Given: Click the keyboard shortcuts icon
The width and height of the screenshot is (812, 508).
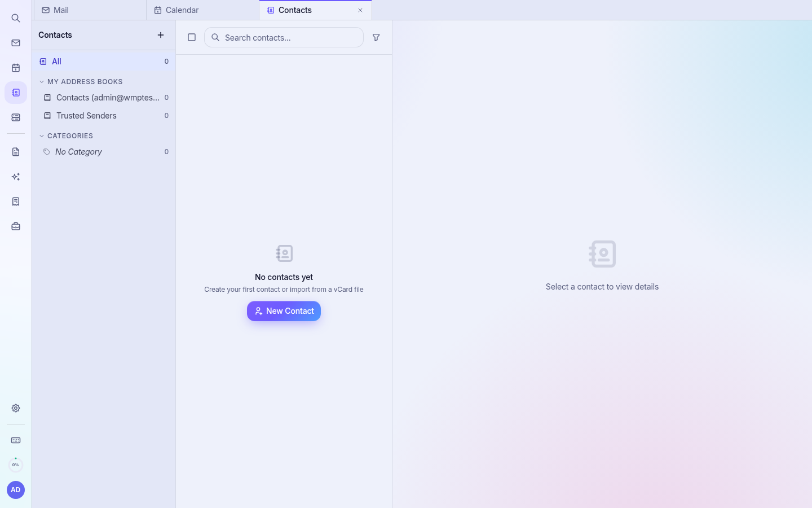Looking at the screenshot, I should [x=16, y=440].
